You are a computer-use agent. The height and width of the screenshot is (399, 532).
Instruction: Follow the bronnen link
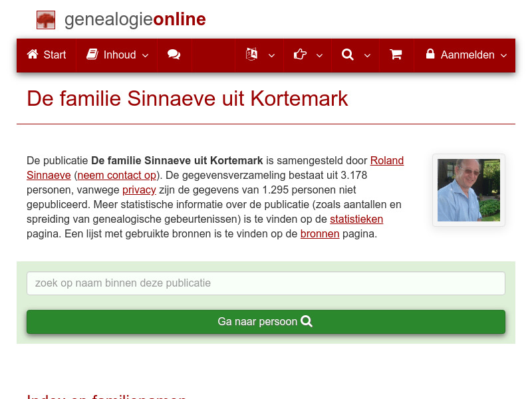[320, 233]
